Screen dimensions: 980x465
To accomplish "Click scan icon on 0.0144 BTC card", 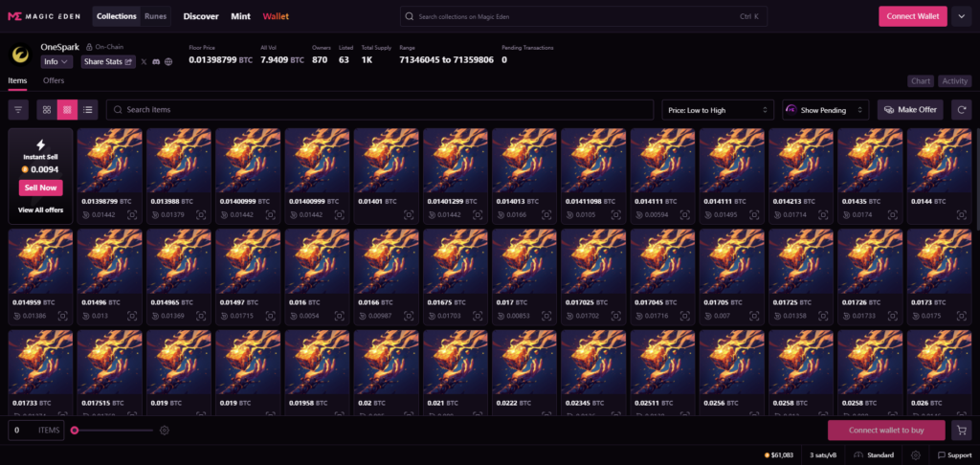I will [x=961, y=215].
